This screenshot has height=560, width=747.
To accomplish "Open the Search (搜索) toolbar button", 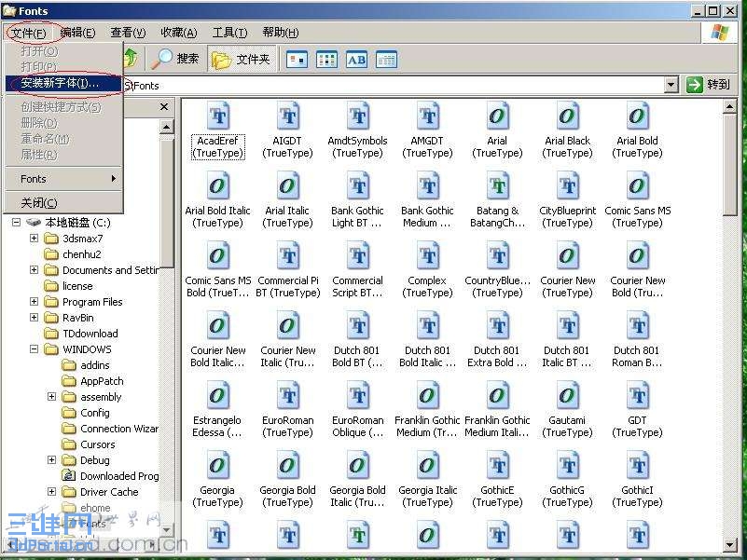I will coord(174,59).
